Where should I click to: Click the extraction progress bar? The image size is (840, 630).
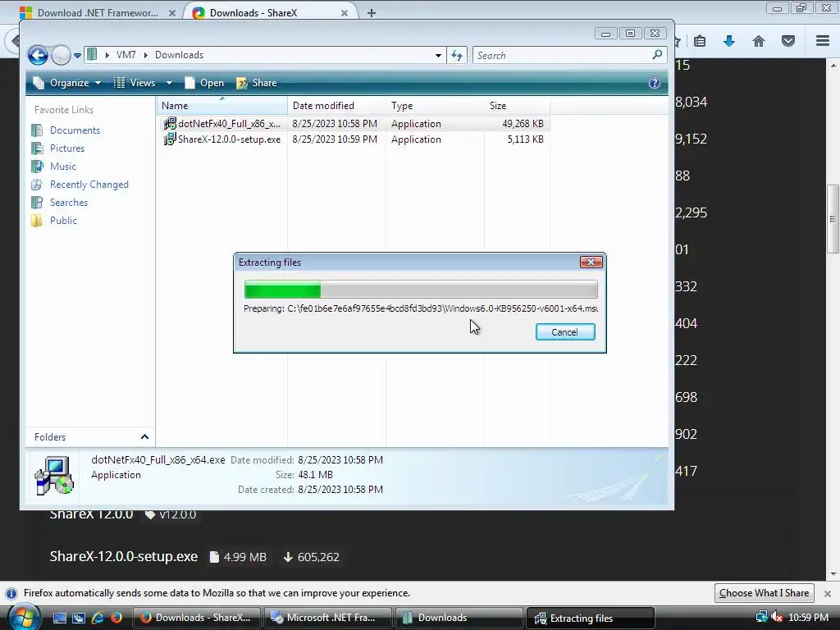(x=421, y=290)
